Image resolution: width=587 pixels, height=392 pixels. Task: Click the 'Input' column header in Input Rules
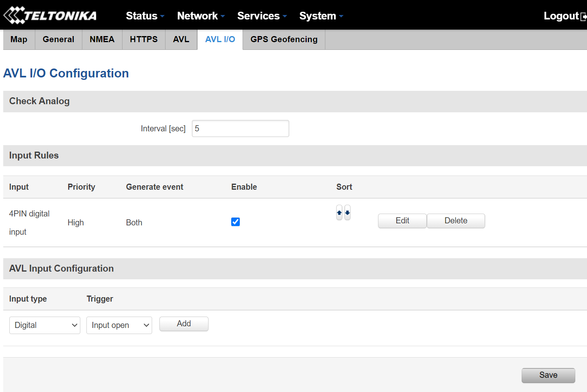click(19, 187)
